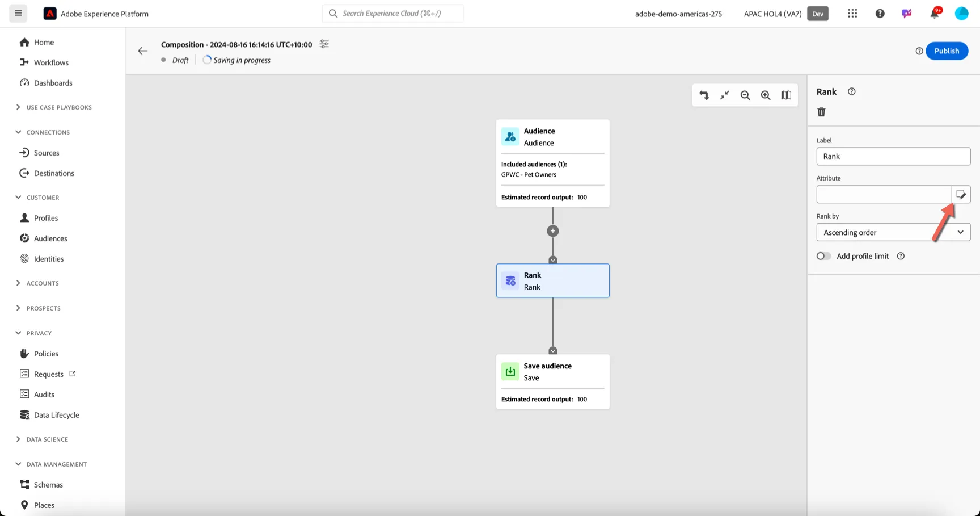Open the AI assistant chat icon
The height and width of the screenshot is (516, 980).
pos(907,14)
